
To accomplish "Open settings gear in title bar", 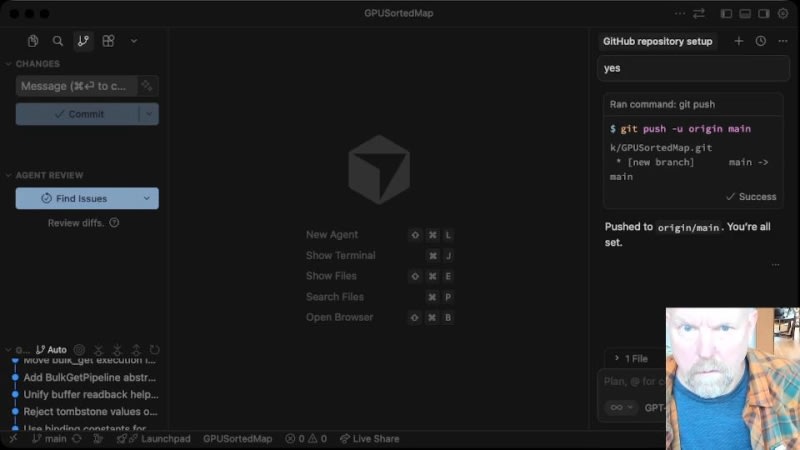I will click(781, 14).
